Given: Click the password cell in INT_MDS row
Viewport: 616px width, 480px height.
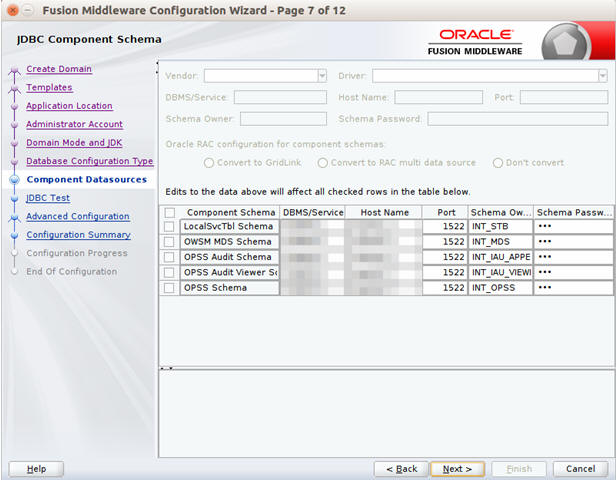Looking at the screenshot, I should (x=574, y=242).
